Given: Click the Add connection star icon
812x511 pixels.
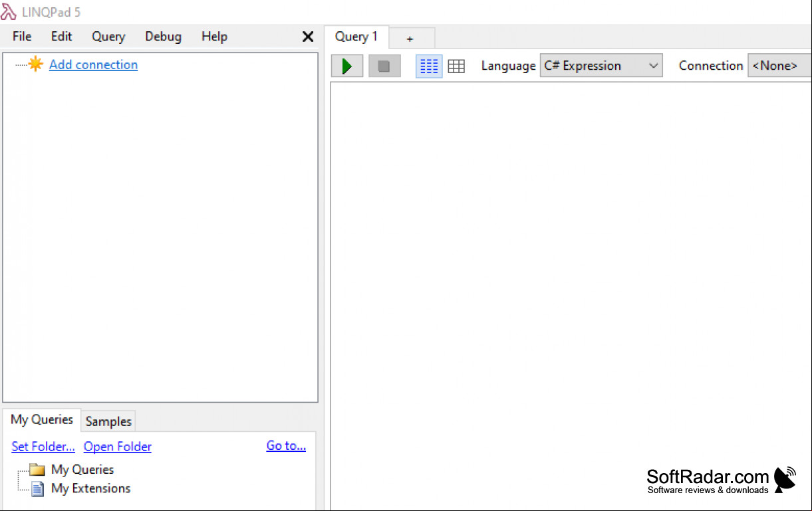Looking at the screenshot, I should click(35, 64).
